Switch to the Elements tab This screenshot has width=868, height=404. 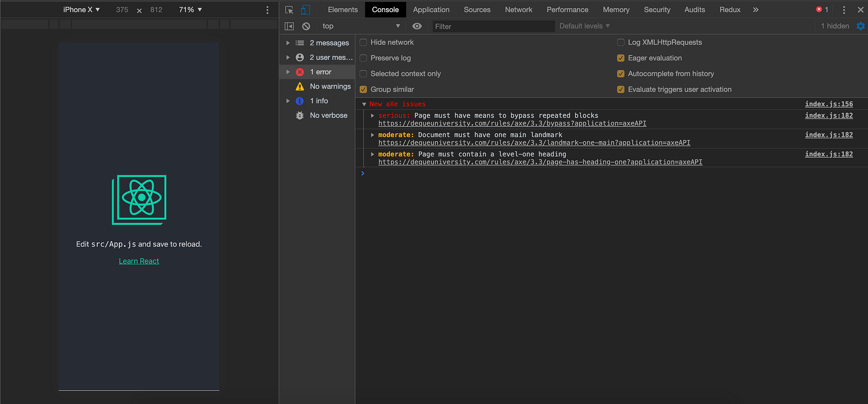(343, 10)
